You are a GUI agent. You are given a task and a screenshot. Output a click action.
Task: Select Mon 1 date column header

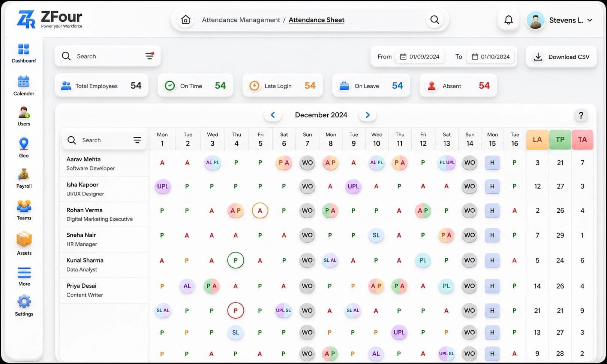[162, 139]
